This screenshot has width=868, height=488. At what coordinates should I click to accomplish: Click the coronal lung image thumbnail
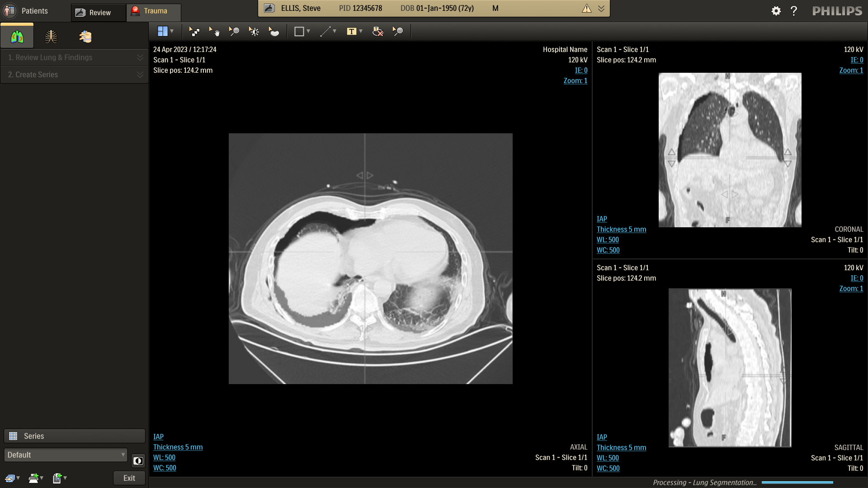pyautogui.click(x=730, y=150)
